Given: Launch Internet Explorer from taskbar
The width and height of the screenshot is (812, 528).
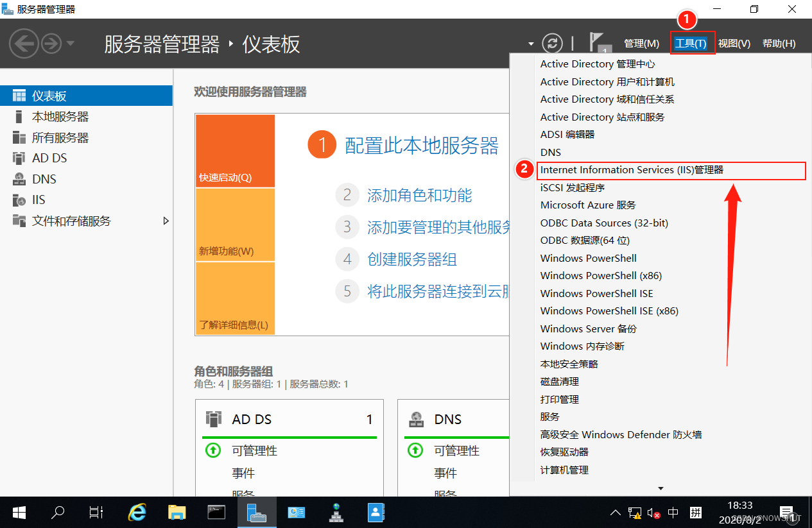Looking at the screenshot, I should point(137,512).
